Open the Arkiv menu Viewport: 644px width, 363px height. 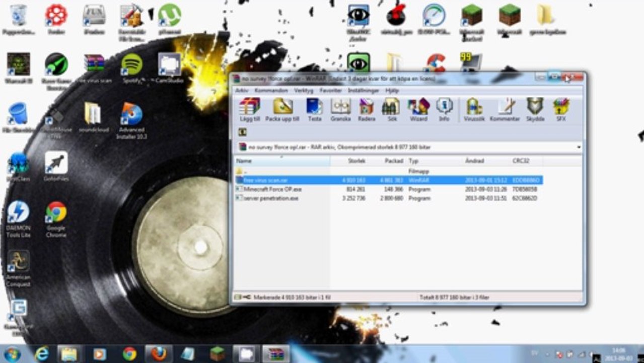(x=242, y=91)
